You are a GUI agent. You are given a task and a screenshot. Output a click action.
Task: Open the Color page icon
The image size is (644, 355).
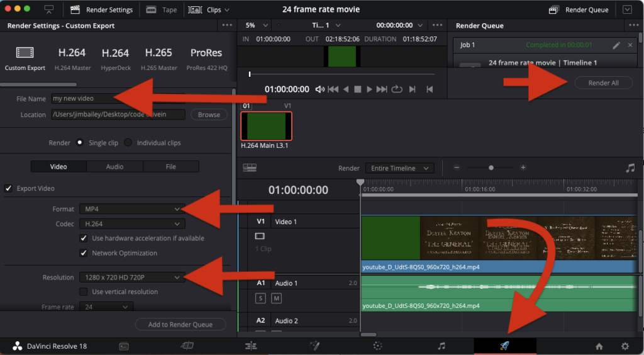click(378, 346)
